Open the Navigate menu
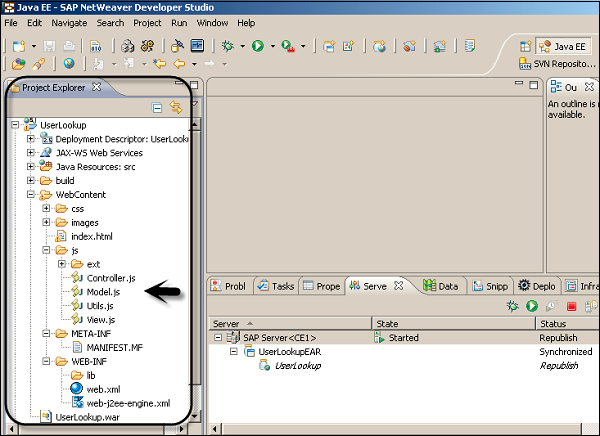600x436 pixels. 69,22
